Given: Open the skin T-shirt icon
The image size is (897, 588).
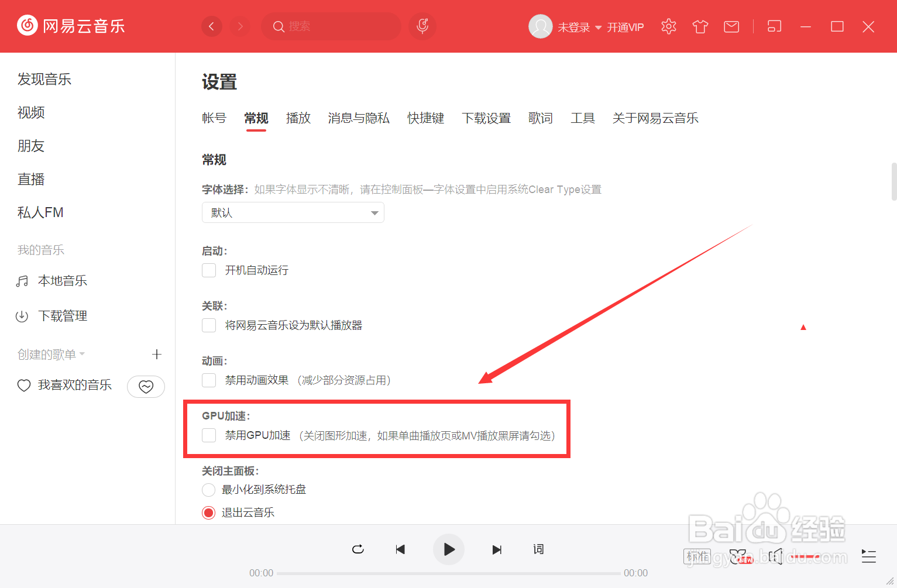Looking at the screenshot, I should point(700,26).
